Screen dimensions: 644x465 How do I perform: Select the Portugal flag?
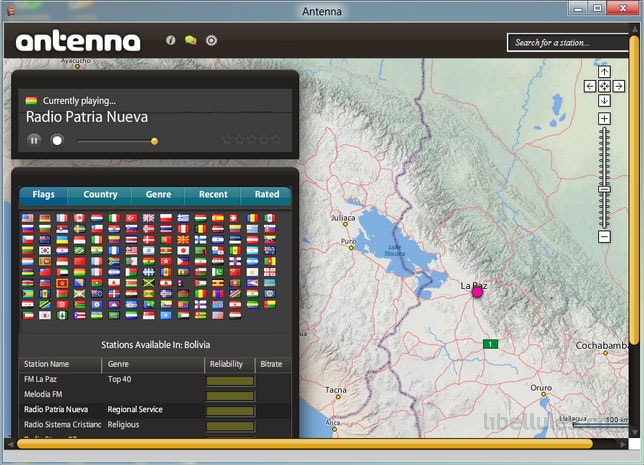coord(166,239)
